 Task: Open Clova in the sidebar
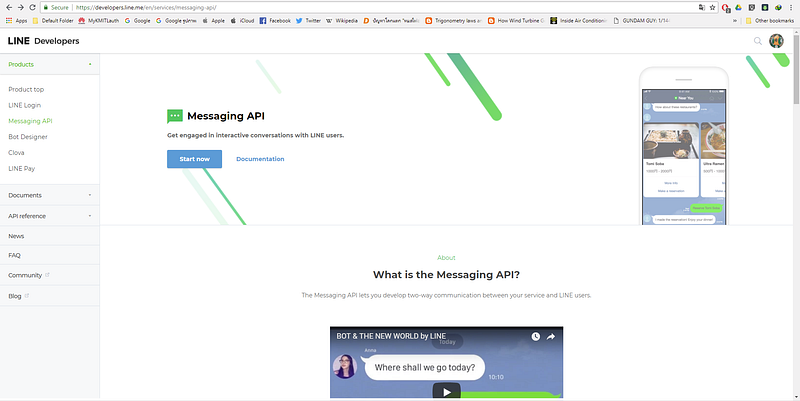[x=16, y=153]
